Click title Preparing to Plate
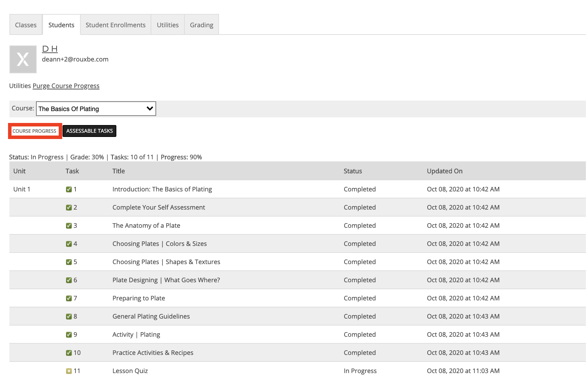 (x=139, y=298)
